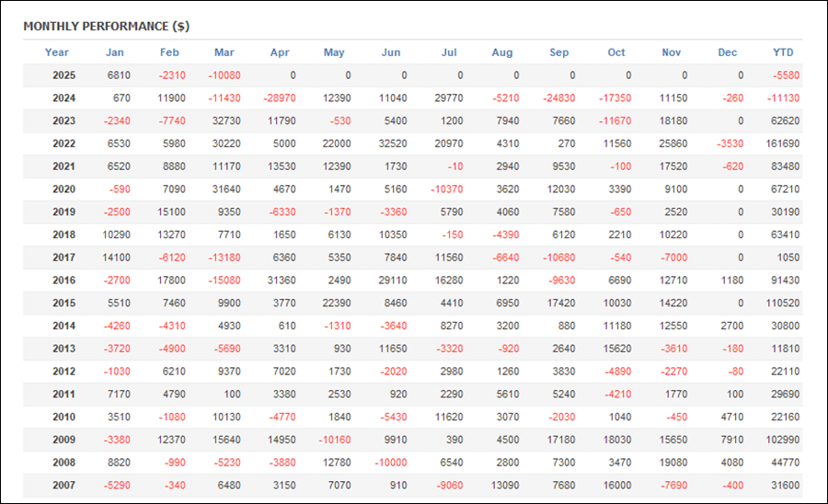Viewport: 828px width, 504px height.
Task: Click the Jul column header
Action: 449,52
